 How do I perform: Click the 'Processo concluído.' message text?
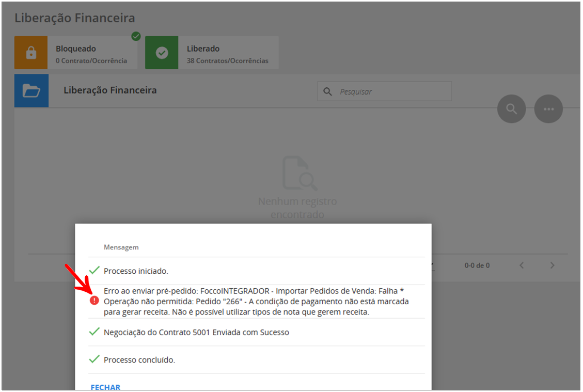tap(139, 360)
